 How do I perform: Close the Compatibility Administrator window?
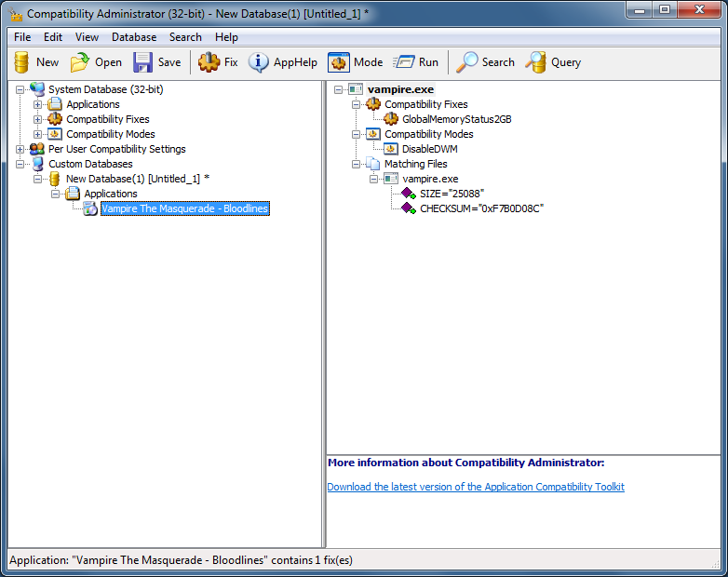click(700, 9)
